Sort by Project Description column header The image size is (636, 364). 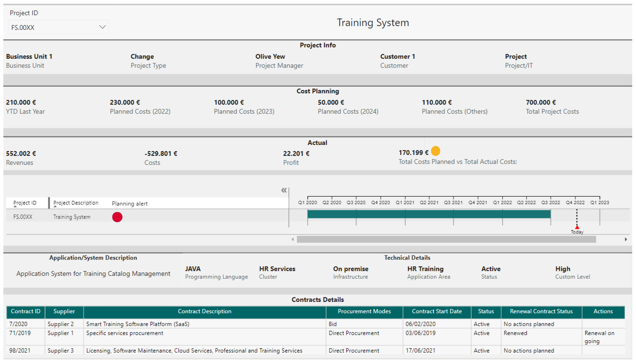76,203
